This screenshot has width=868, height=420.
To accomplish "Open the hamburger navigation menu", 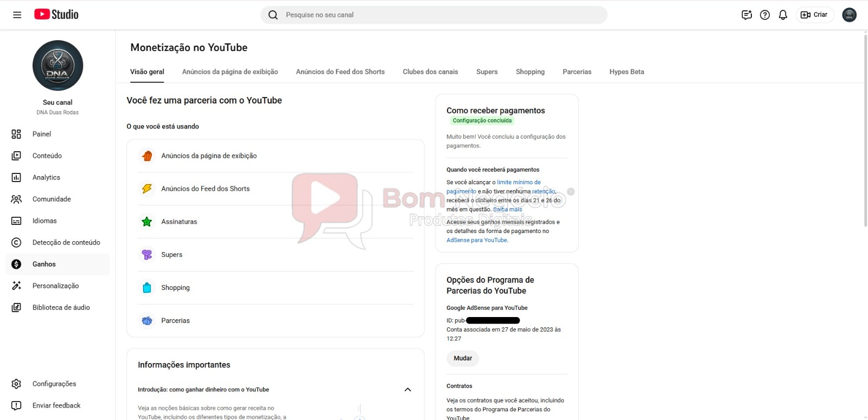I will pyautogui.click(x=17, y=15).
